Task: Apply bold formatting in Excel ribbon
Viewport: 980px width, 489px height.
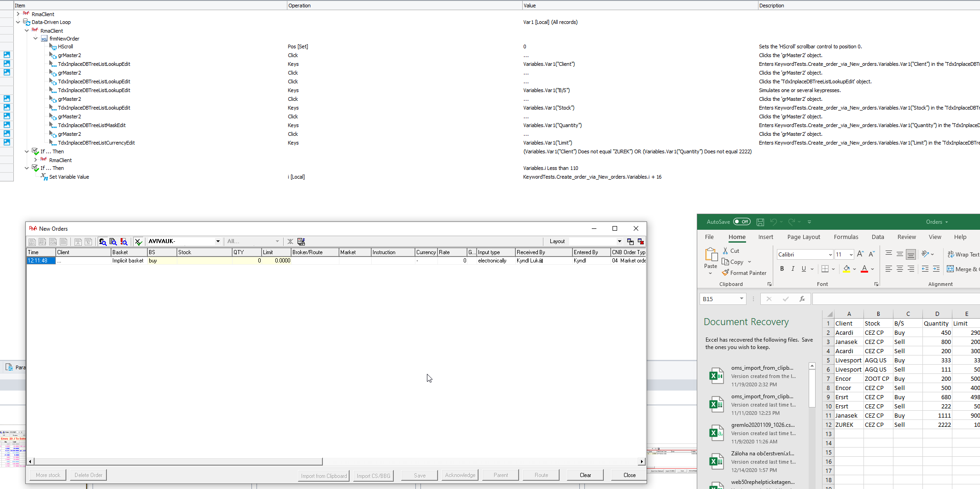Action: (782, 269)
